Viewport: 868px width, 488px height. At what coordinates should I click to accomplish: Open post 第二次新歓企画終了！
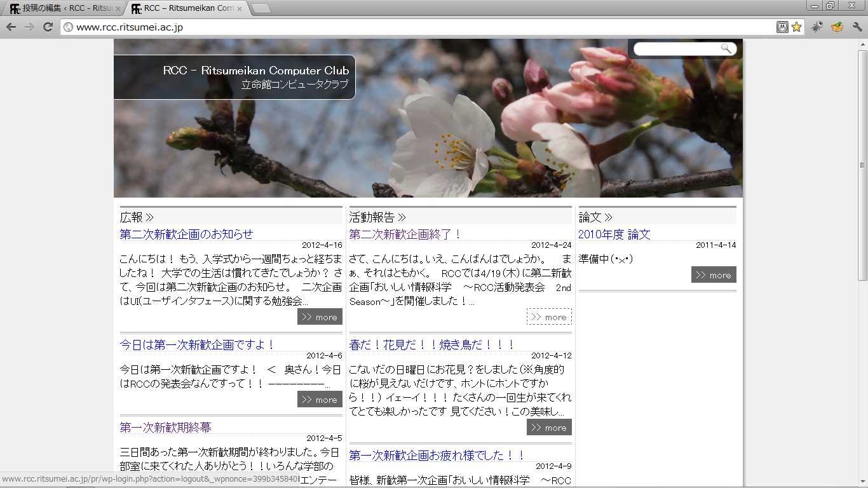(405, 234)
